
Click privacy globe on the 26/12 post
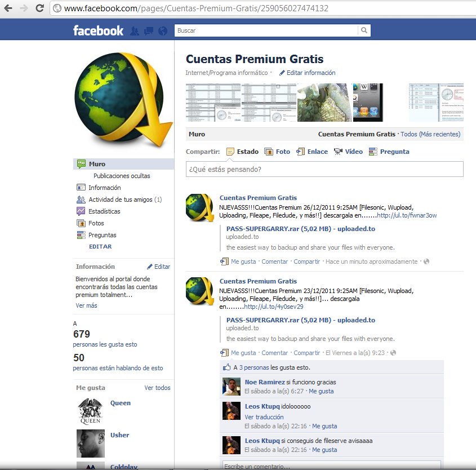tap(426, 261)
